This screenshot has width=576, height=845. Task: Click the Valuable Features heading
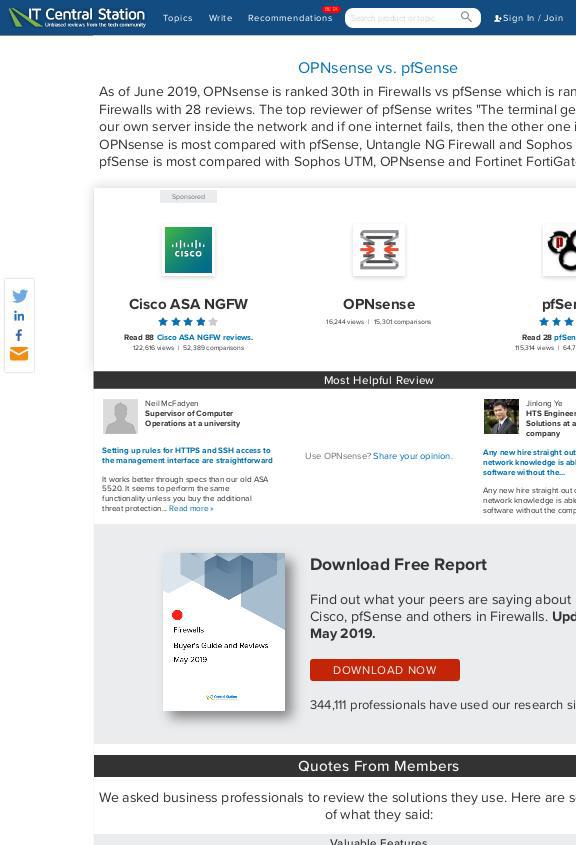(x=378, y=841)
